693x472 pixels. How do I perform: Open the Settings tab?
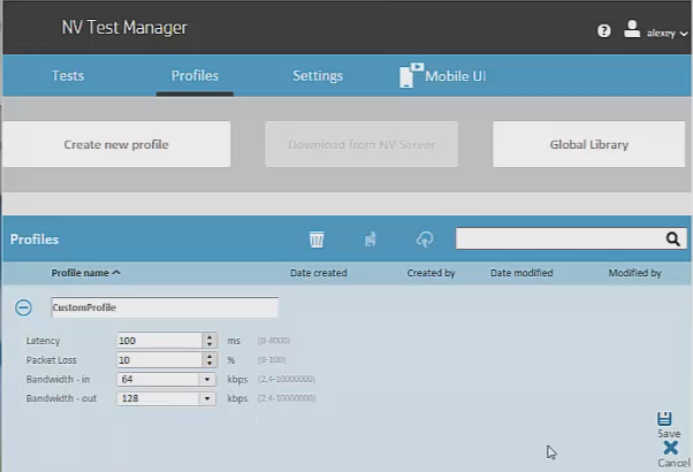tap(317, 76)
